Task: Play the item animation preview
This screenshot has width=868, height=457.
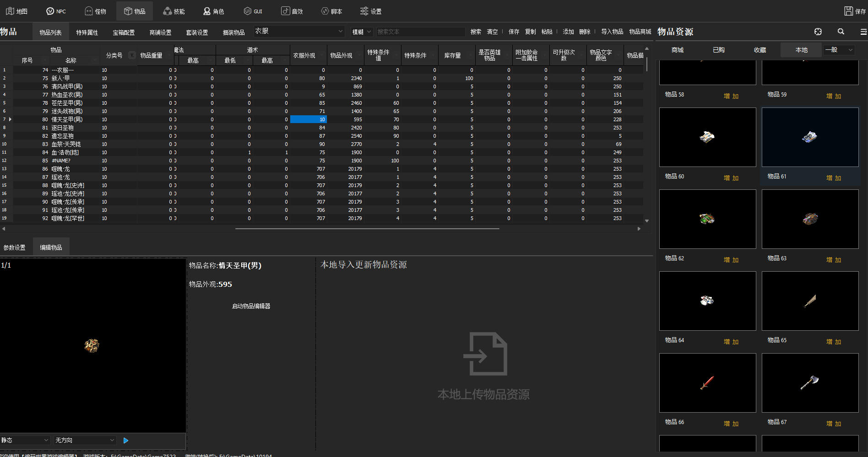Action: pyautogui.click(x=126, y=441)
